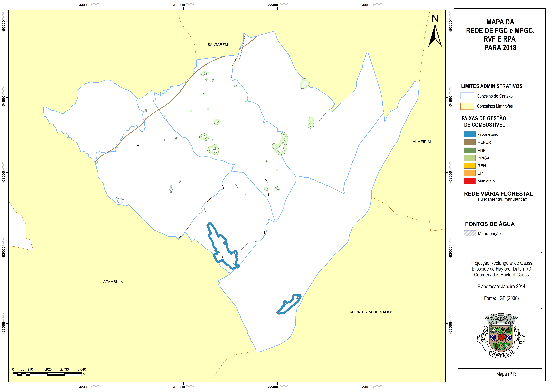Screen dimensions: 555x392
Task: Click "Projecção Rectangular de Gauss" text
Action: coord(501,263)
